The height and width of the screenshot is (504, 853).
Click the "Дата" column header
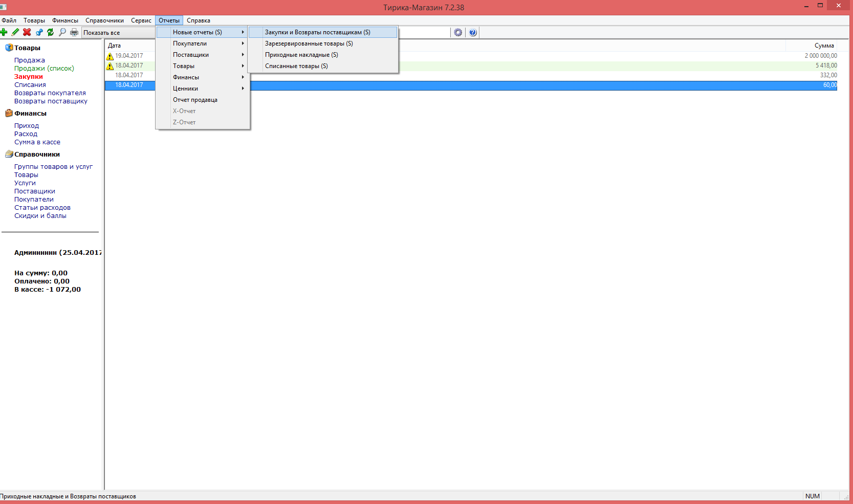click(x=115, y=46)
